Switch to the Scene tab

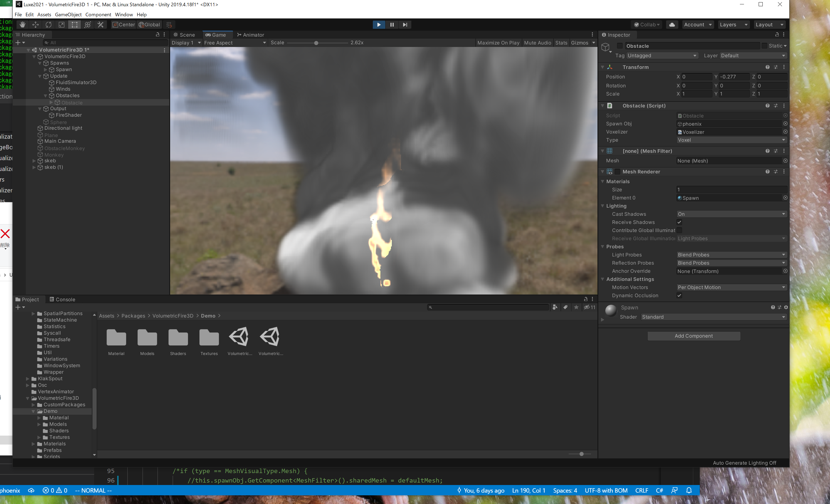pos(185,35)
